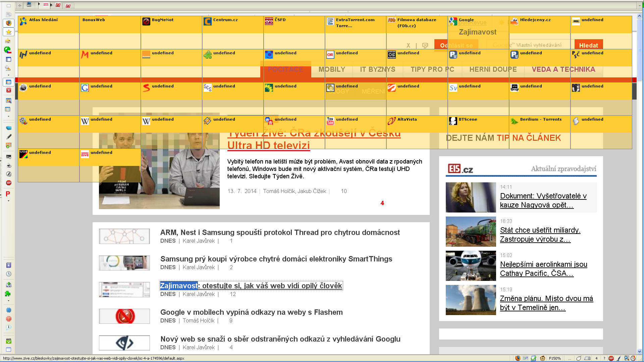Viewport: 644px width, 362px height.
Task: Click the orange Hledat search button
Action: pos(588,45)
